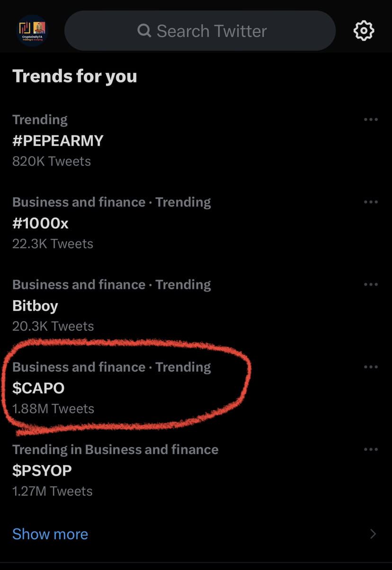Open options for the #1000x trend

coord(371,202)
